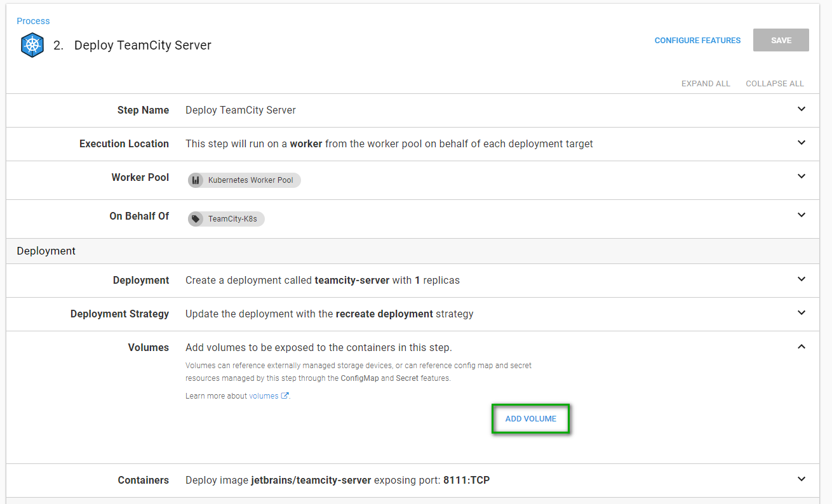Collapse the Volumes section
Viewport: 832px width, 504px height.
pos(801,347)
